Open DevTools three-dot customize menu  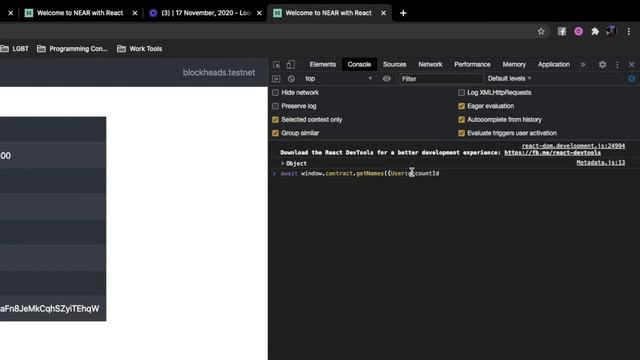pyautogui.click(x=617, y=64)
